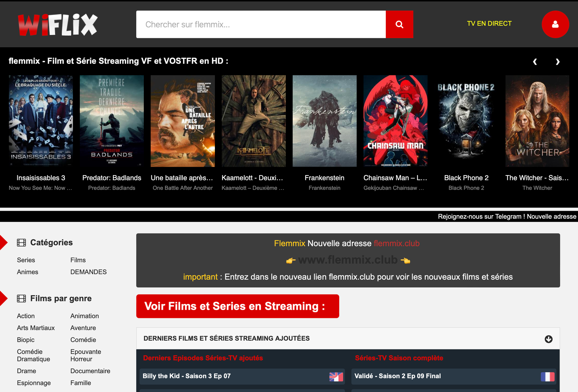Image resolution: width=578 pixels, height=392 pixels.
Task: Open TV EN DIRECT menu item
Action: (x=489, y=23)
